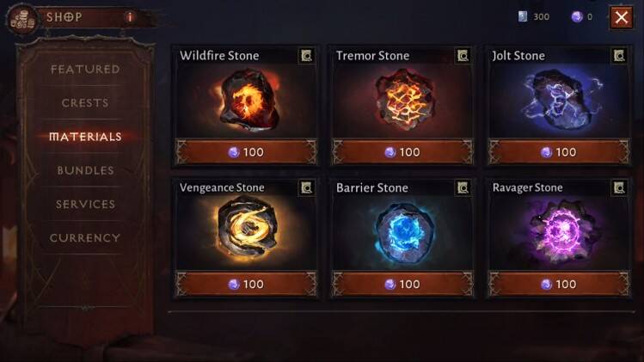Close the shop window

pyautogui.click(x=622, y=17)
